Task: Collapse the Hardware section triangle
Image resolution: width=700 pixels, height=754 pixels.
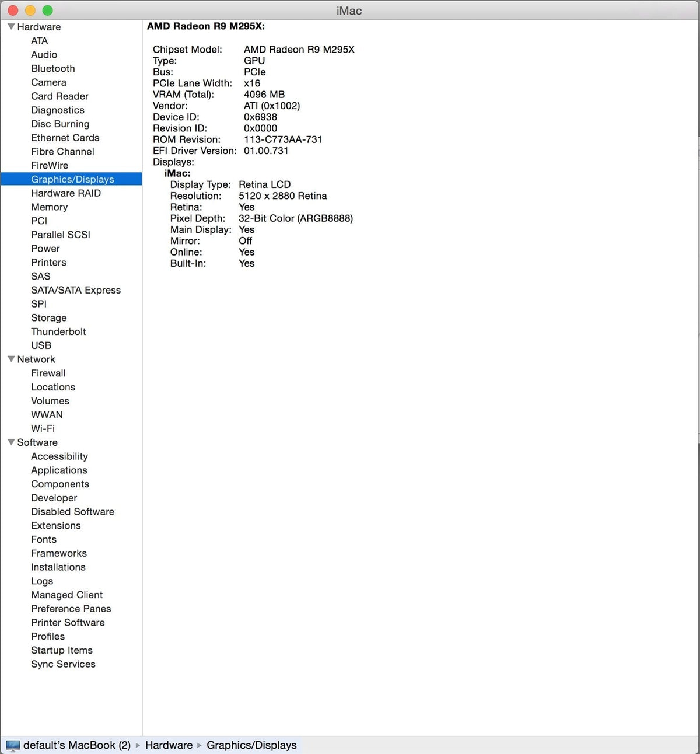Action: coord(11,26)
